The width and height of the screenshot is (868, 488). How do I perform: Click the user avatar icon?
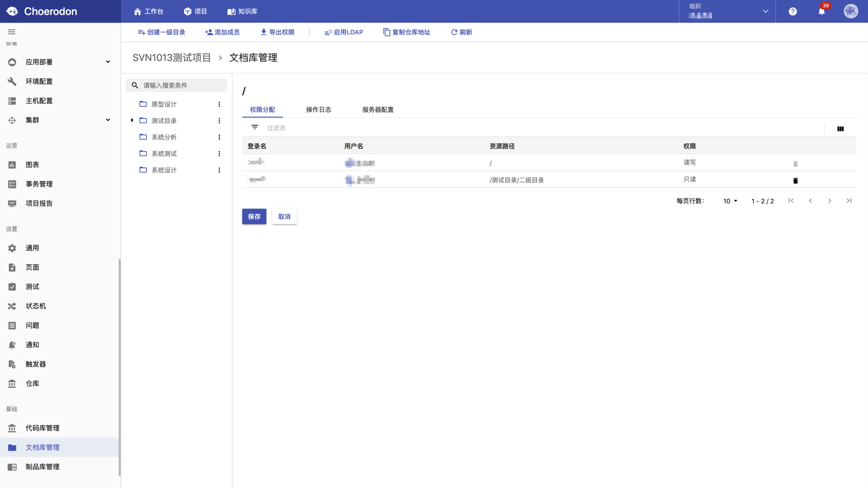(x=851, y=11)
